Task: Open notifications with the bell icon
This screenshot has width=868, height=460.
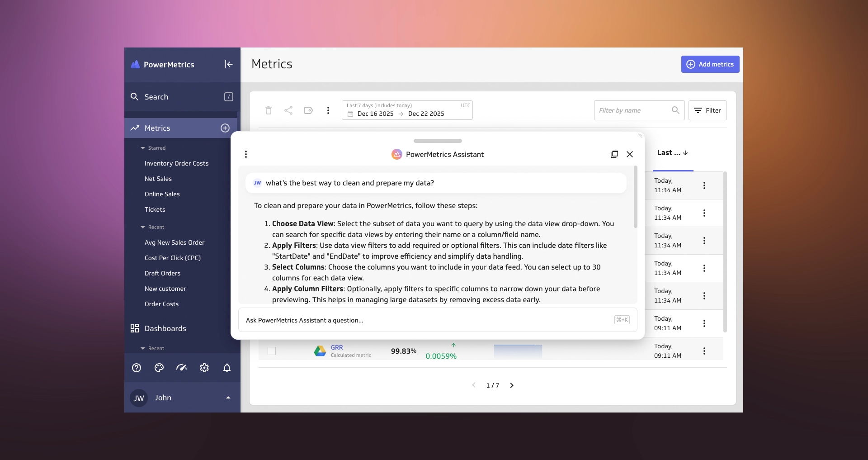Action: point(227,368)
